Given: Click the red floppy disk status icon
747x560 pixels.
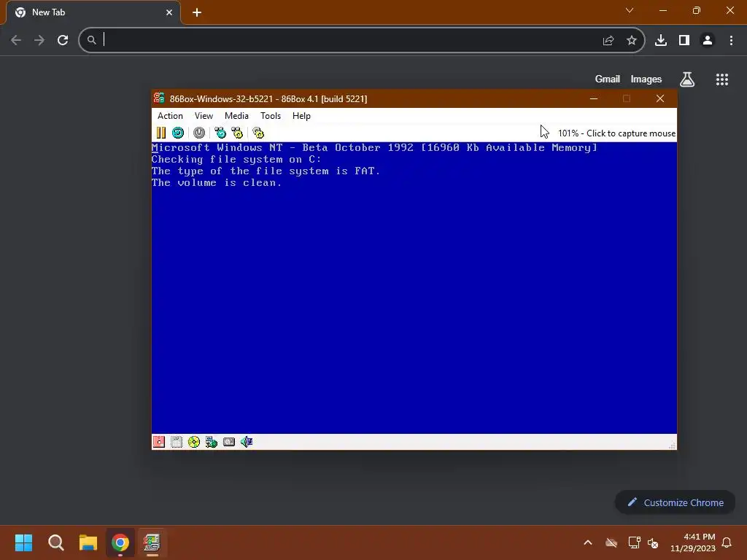Looking at the screenshot, I should [158, 442].
